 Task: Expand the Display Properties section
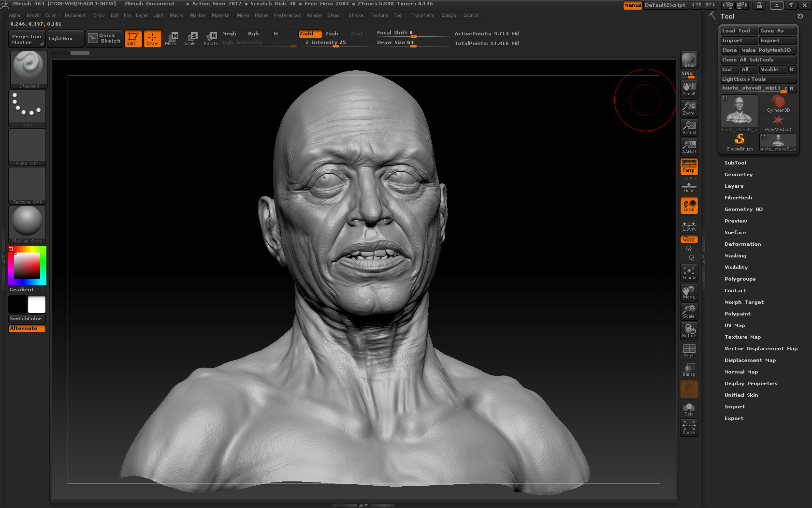751,384
